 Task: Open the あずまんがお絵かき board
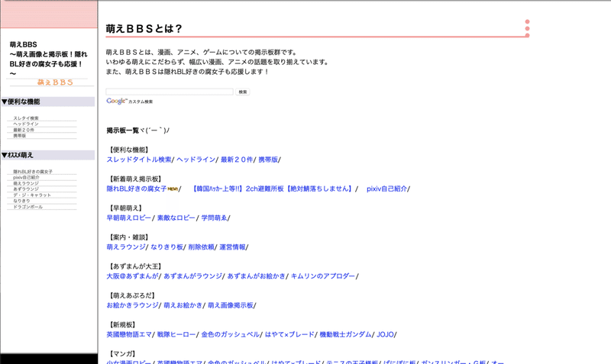[x=257, y=276]
